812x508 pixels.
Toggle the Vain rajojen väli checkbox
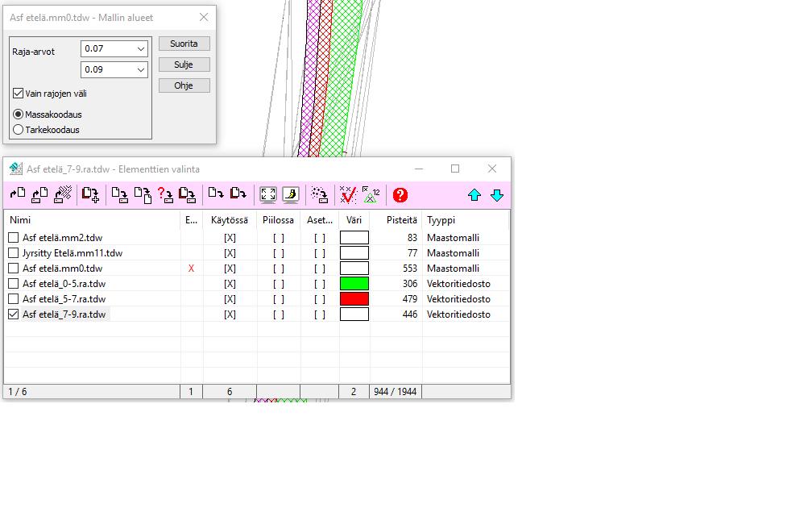tap(18, 94)
